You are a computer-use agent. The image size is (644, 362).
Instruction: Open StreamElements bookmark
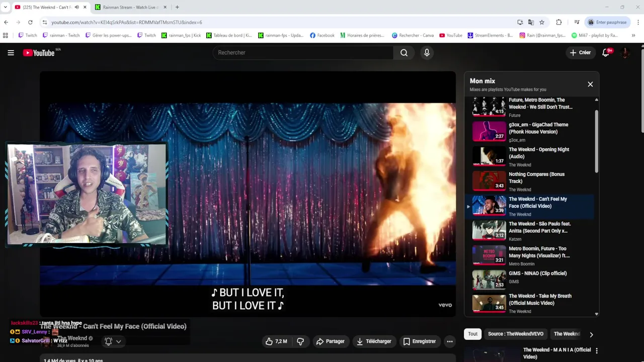pos(490,35)
